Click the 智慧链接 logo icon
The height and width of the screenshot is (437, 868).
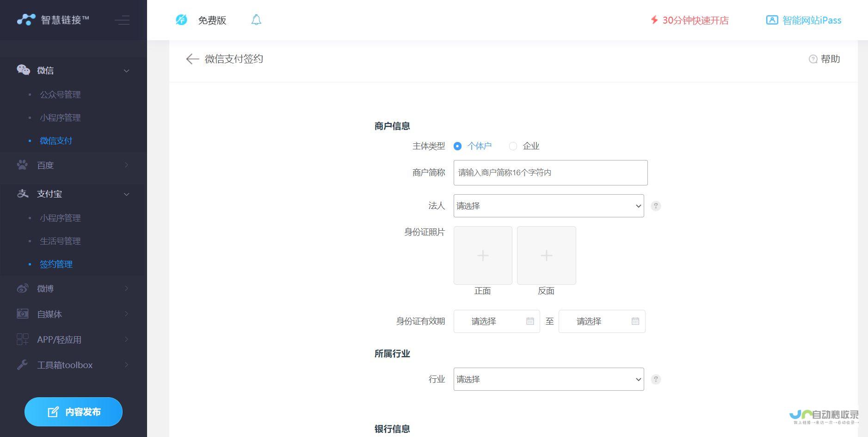click(x=26, y=19)
